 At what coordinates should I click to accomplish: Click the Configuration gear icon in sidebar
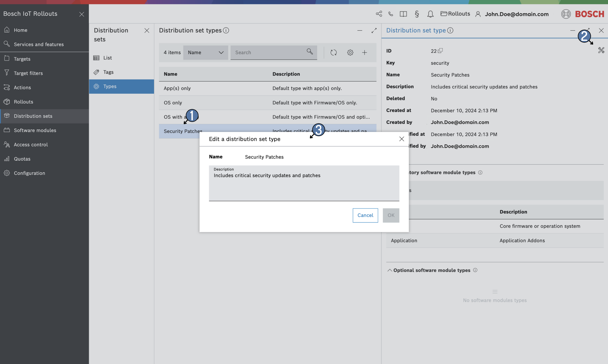click(7, 173)
